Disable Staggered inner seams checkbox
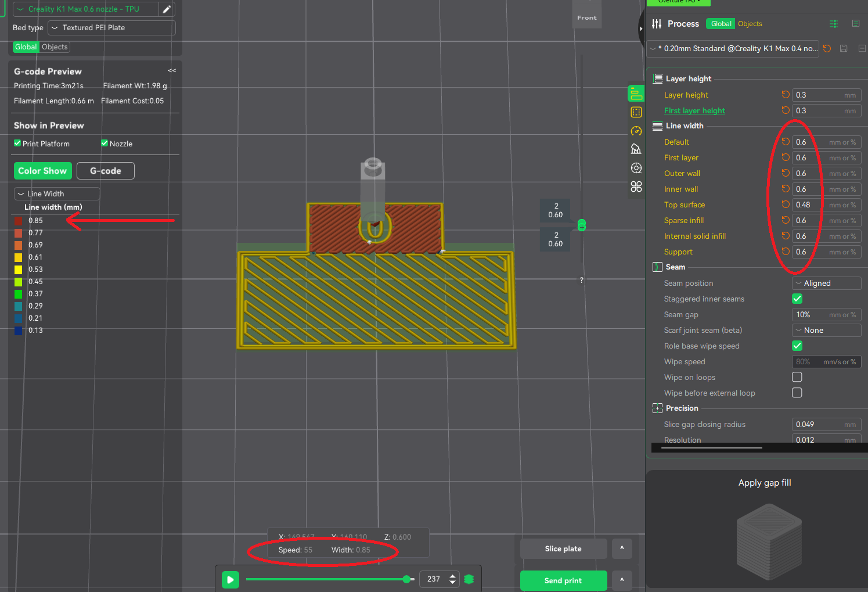 click(x=797, y=299)
